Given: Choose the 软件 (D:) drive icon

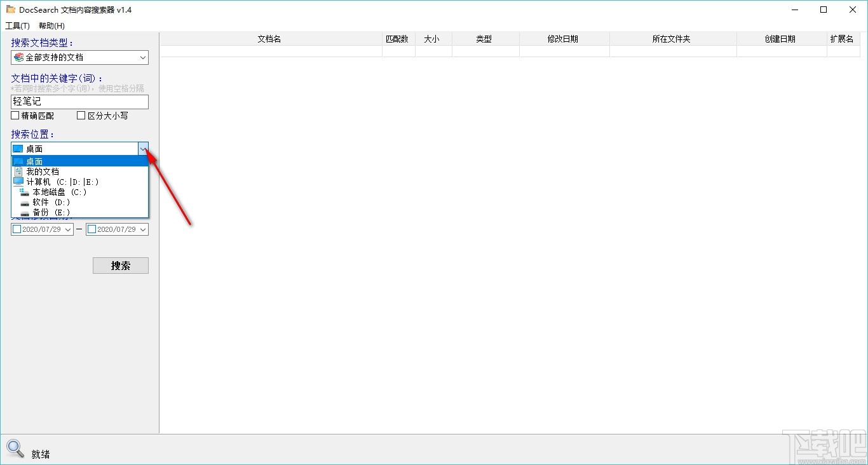Looking at the screenshot, I should point(24,201).
